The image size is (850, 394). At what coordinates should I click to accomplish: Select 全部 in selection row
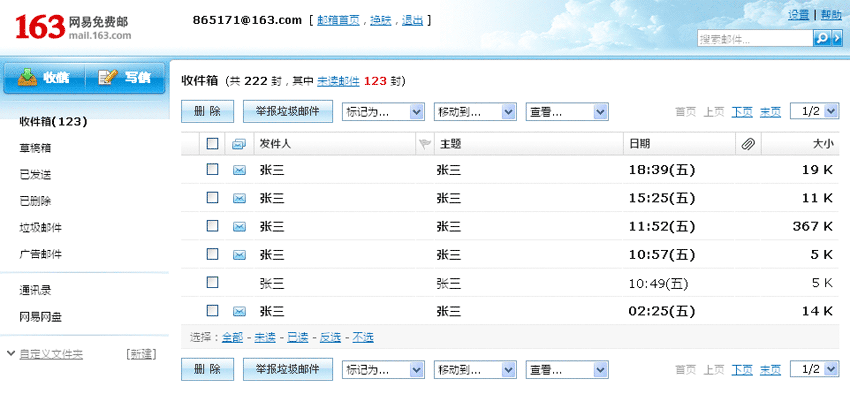[x=233, y=338]
